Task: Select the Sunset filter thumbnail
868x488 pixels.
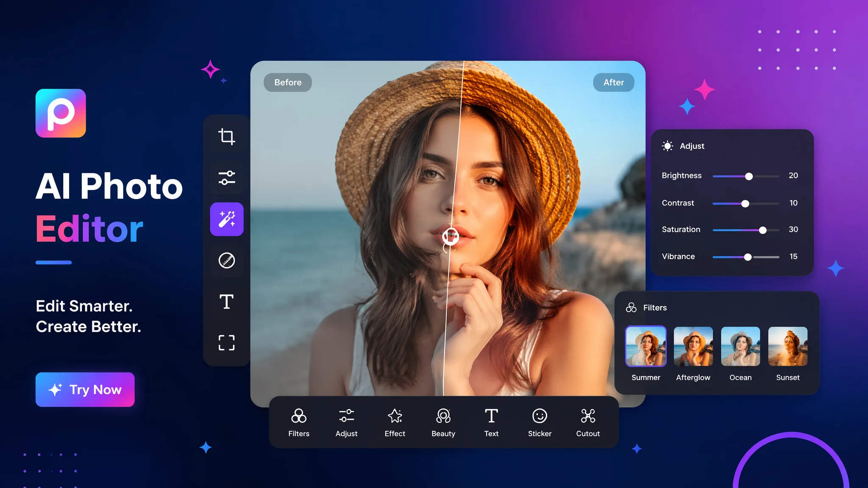Action: pyautogui.click(x=788, y=347)
